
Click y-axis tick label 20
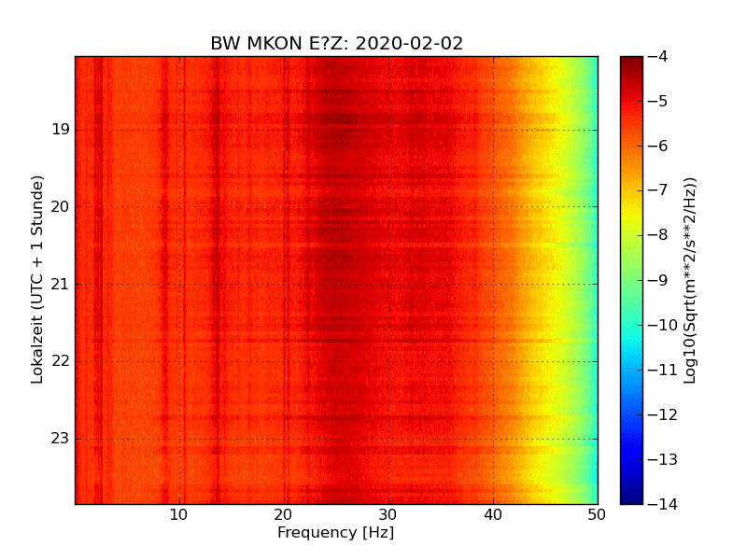point(61,206)
